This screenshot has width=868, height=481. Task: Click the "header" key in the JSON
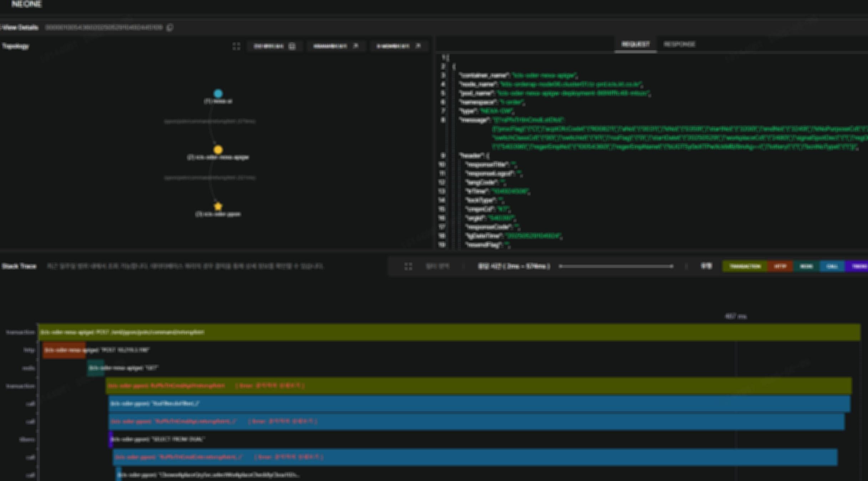[472, 156]
